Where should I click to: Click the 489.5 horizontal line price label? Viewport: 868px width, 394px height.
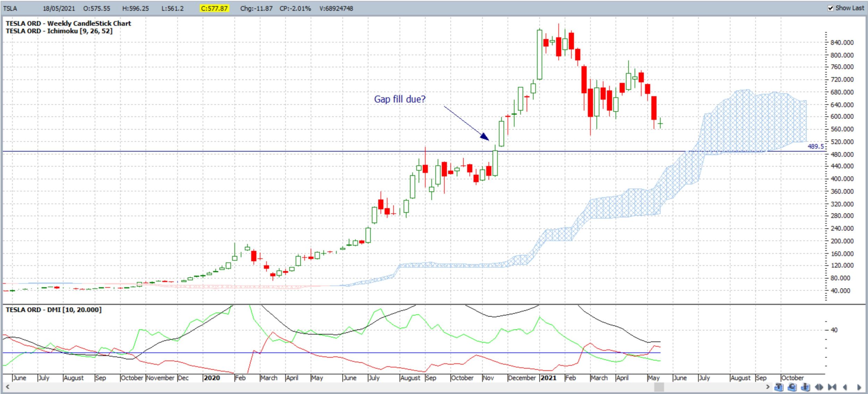pyautogui.click(x=815, y=146)
